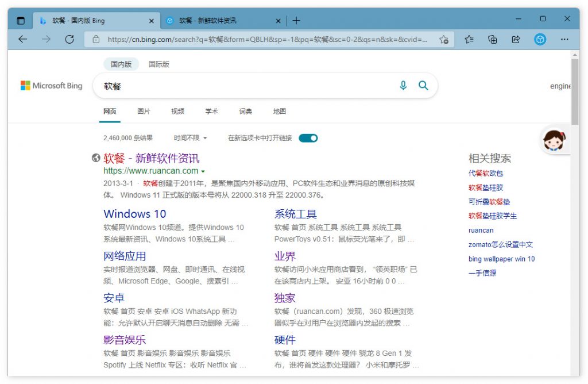This screenshot has height=384, width=588.
Task: Open the Settings and more ellipsis menu
Action: pyautogui.click(x=564, y=39)
